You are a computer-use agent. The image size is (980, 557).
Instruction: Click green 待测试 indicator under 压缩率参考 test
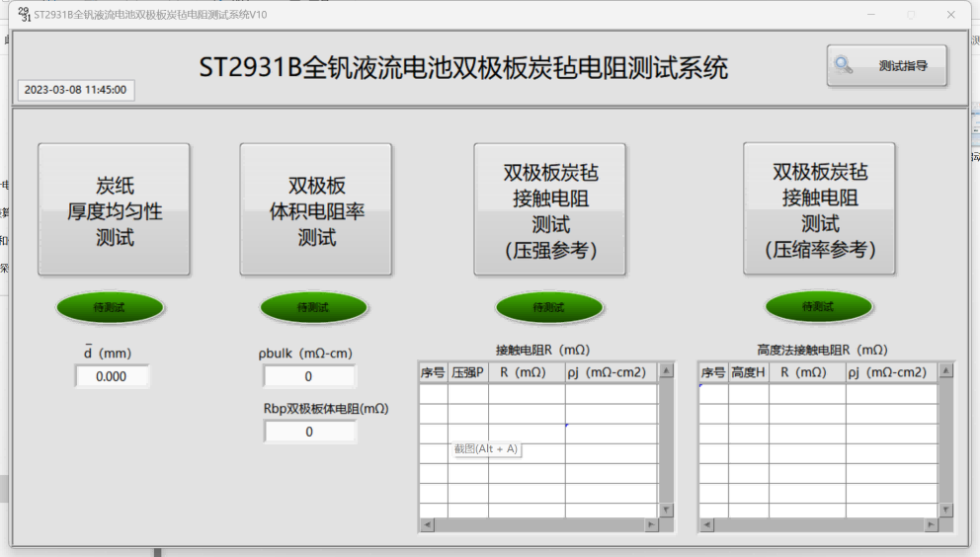click(x=818, y=307)
